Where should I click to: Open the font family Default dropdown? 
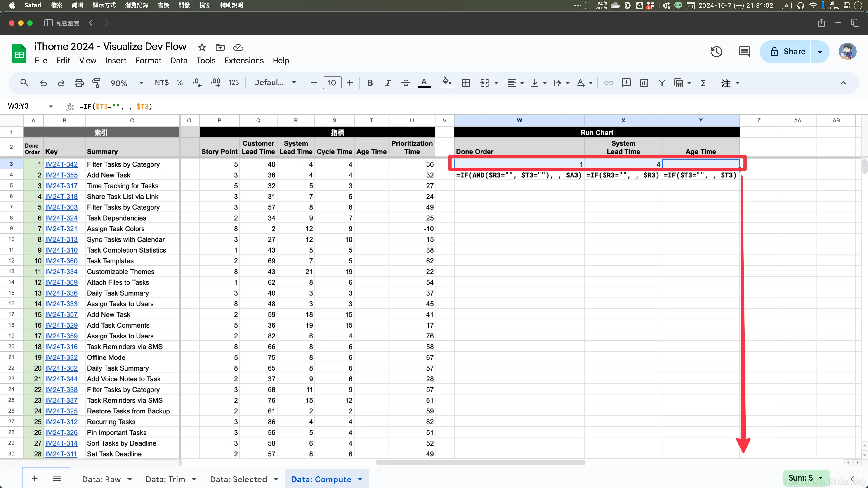[275, 83]
